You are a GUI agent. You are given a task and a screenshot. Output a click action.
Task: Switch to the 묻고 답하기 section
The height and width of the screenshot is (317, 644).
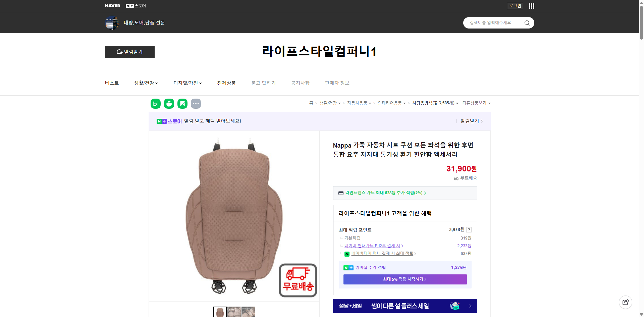pyautogui.click(x=263, y=83)
